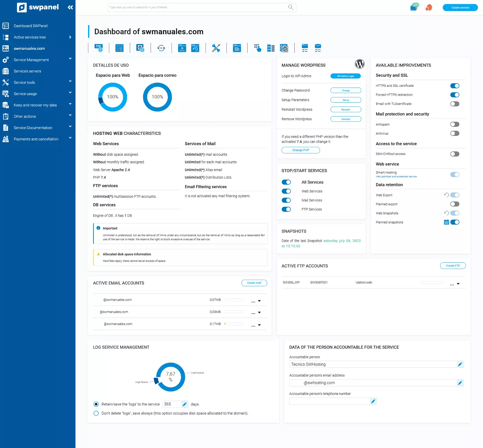Click the web export upload icon
The image size is (483, 448).
182,48
